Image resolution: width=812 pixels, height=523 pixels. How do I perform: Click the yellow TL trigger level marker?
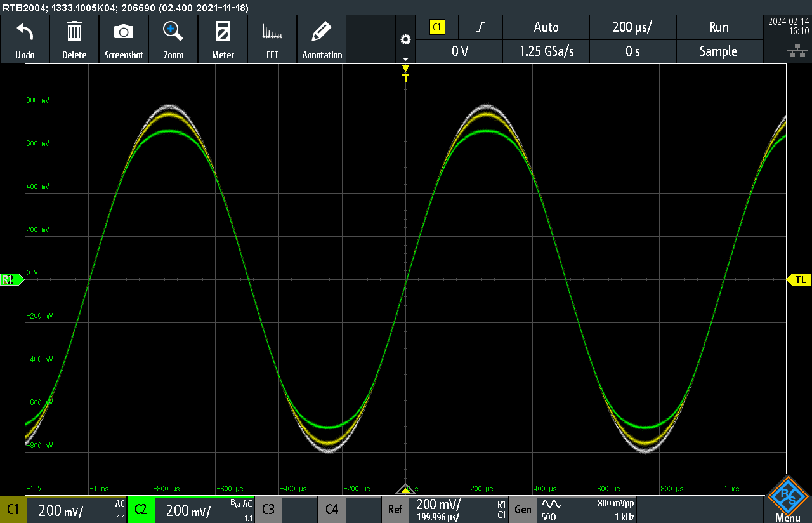pyautogui.click(x=799, y=280)
